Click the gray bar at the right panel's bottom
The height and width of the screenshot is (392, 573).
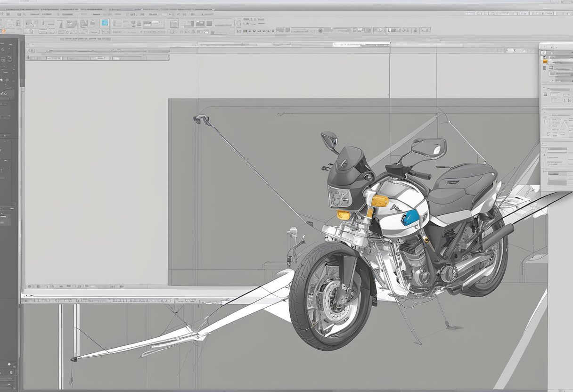tap(557, 182)
